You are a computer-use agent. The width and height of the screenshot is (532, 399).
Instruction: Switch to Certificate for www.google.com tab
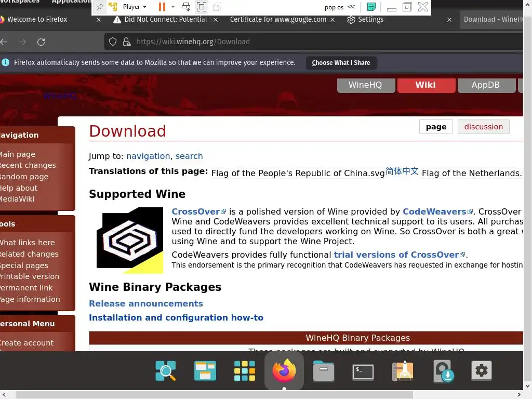[278, 19]
